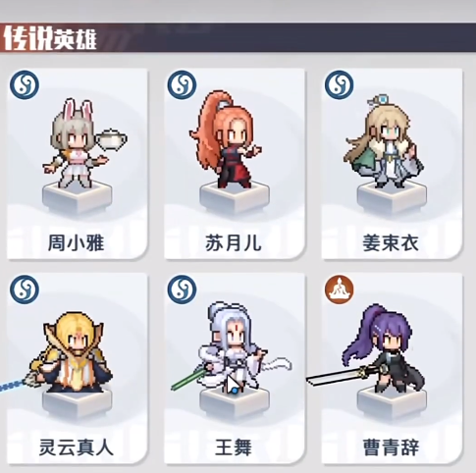Select the white-haired 王舞 character sprite
This screenshot has height=473, width=476.
[x=232, y=347]
